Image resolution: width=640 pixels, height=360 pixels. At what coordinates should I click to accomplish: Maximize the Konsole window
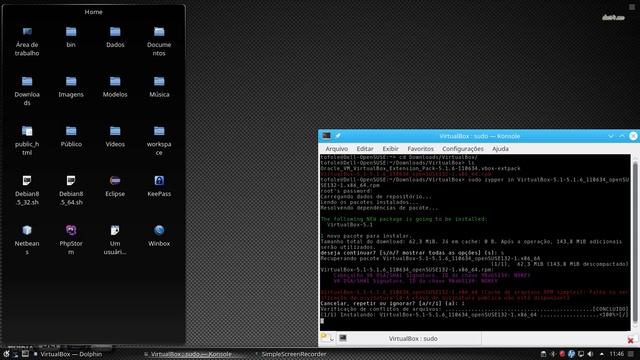pos(622,136)
